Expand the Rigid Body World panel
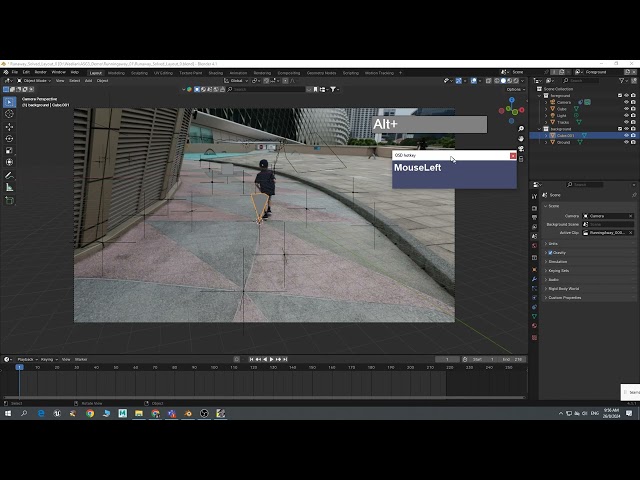 tap(546, 289)
